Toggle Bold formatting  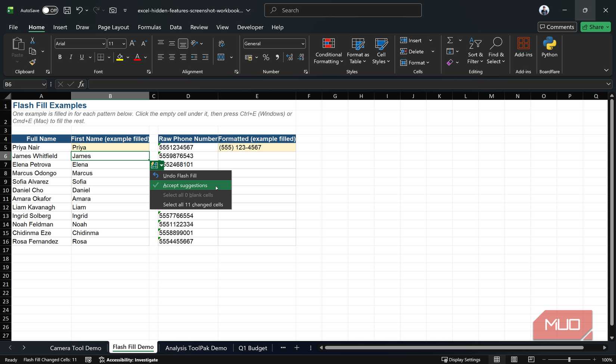60,57
